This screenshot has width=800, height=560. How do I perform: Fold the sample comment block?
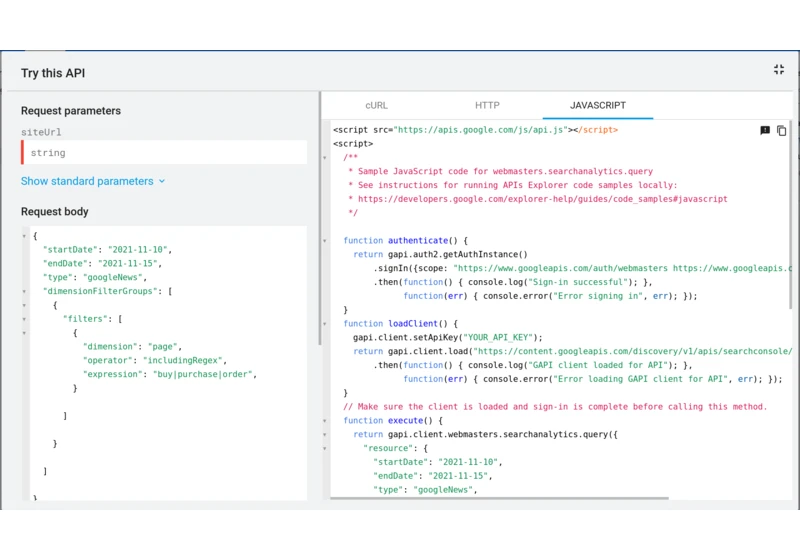coord(324,158)
